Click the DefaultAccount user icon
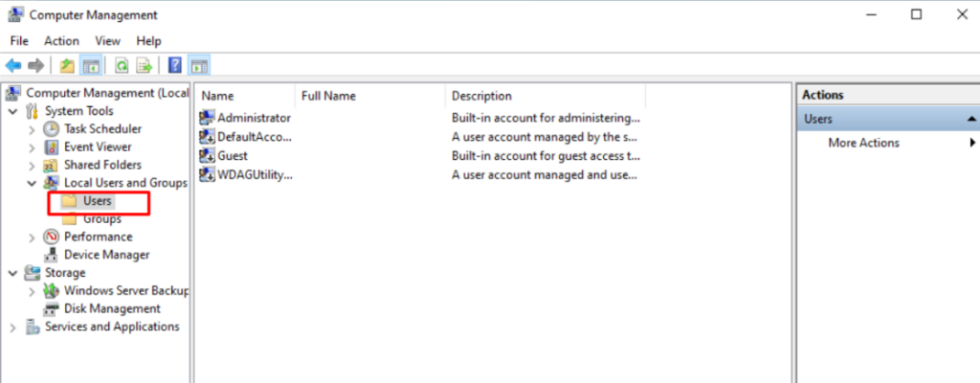980x383 pixels. tap(207, 136)
